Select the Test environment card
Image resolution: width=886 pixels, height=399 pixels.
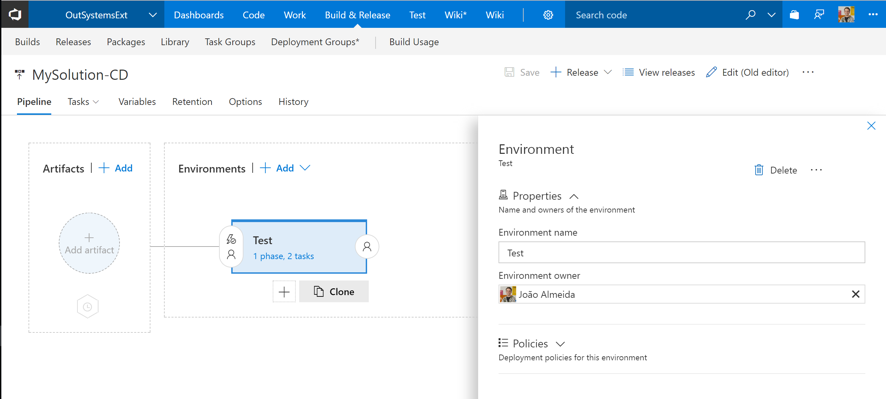tap(299, 246)
